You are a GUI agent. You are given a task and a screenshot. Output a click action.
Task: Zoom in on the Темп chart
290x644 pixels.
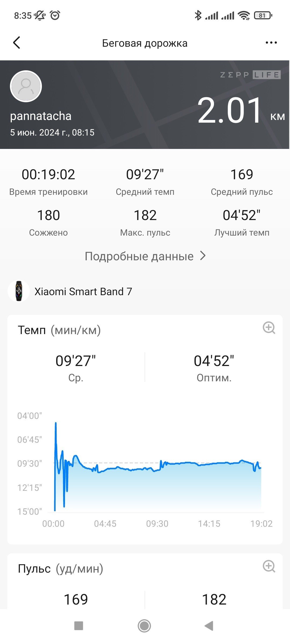click(269, 328)
